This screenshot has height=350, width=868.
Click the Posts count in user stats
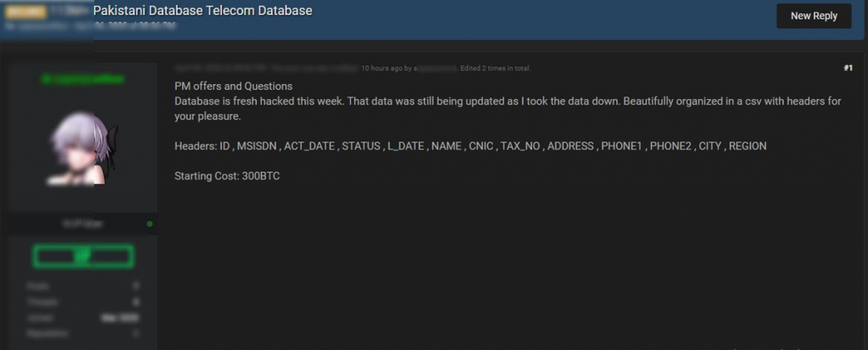136,286
